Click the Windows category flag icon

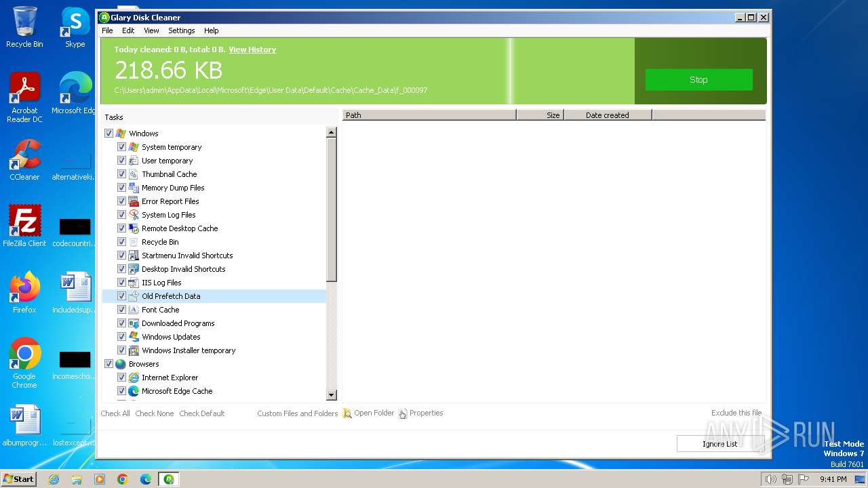pos(121,134)
